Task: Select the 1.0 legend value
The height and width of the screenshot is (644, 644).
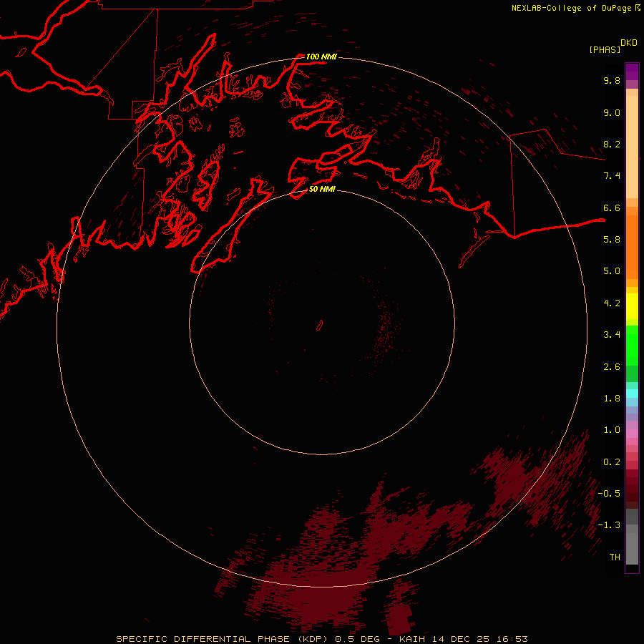Action: tap(612, 430)
